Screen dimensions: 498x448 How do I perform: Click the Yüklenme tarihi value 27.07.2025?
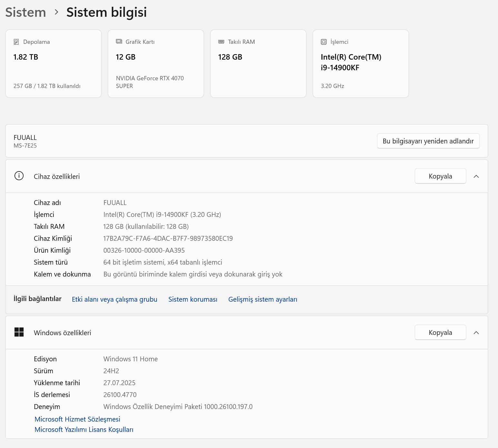[x=119, y=383]
